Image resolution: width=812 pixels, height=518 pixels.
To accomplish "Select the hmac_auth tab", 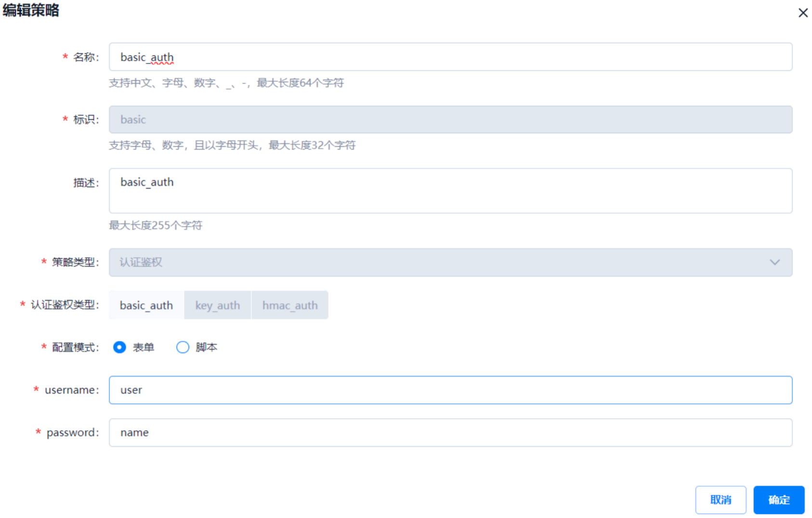I will point(290,305).
